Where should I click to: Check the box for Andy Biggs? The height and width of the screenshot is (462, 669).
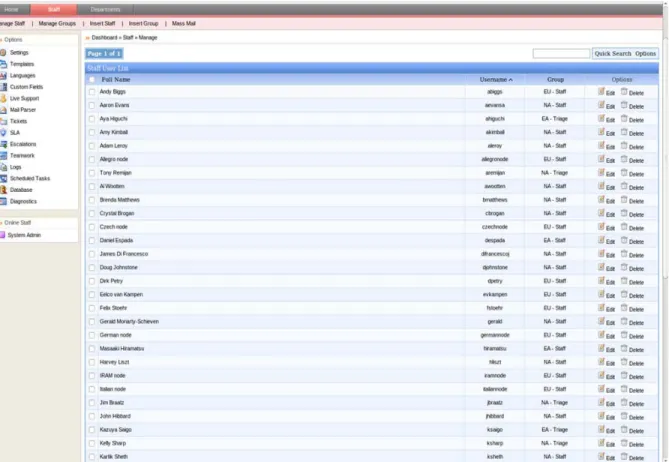point(92,92)
